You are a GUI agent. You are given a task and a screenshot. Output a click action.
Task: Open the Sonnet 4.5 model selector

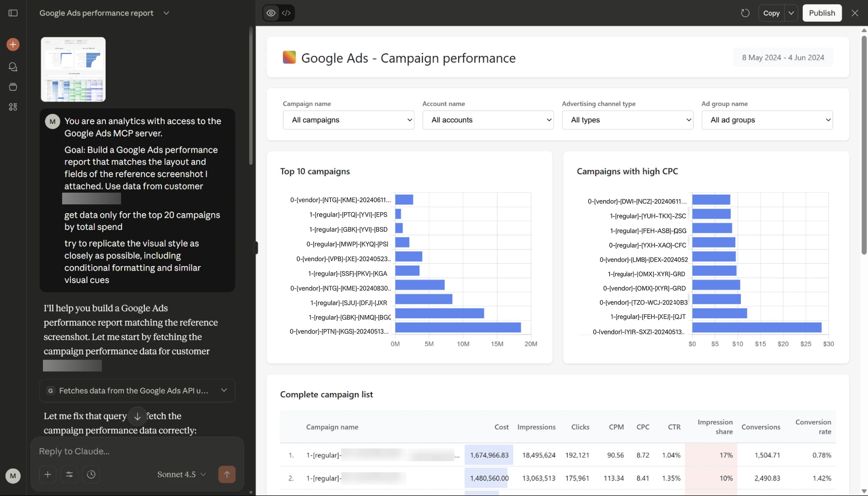(181, 474)
